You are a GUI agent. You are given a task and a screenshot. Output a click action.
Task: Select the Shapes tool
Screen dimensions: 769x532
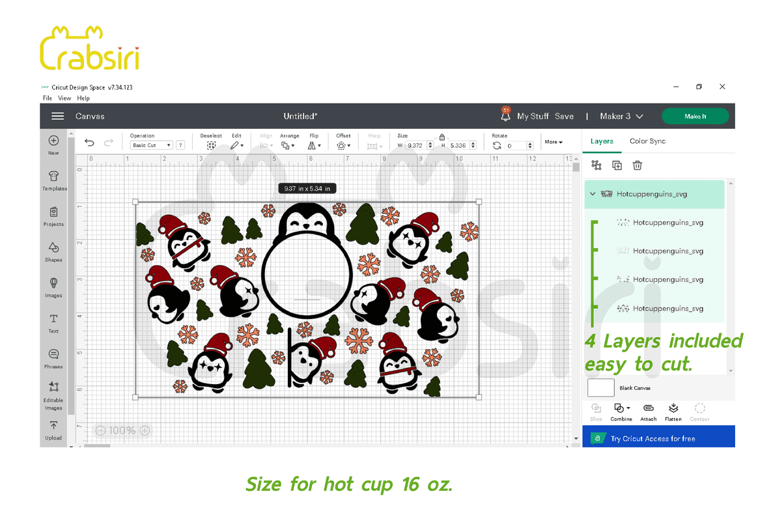(x=54, y=251)
